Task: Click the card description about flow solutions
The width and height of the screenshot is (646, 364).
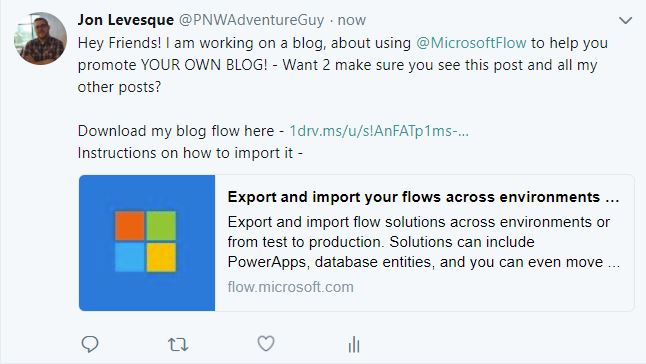Action: (424, 242)
